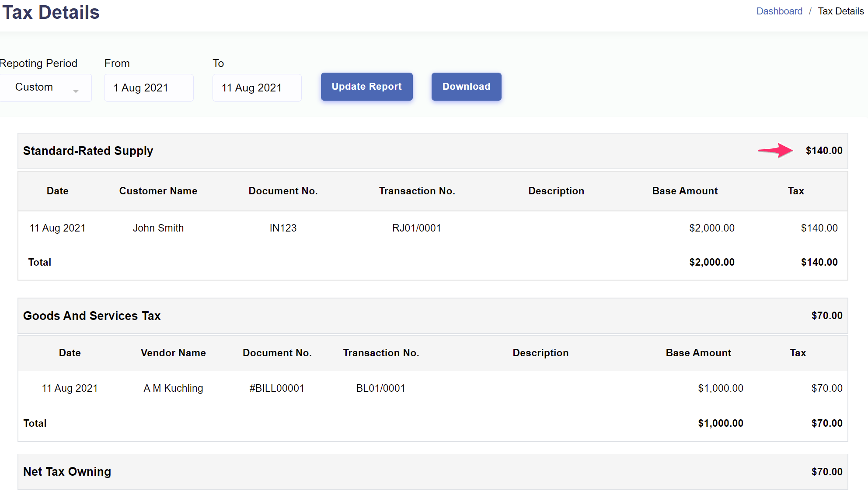Click the $2,000.00 base amount in John Smith row
Screen dimensions: 868x495
tap(712, 228)
